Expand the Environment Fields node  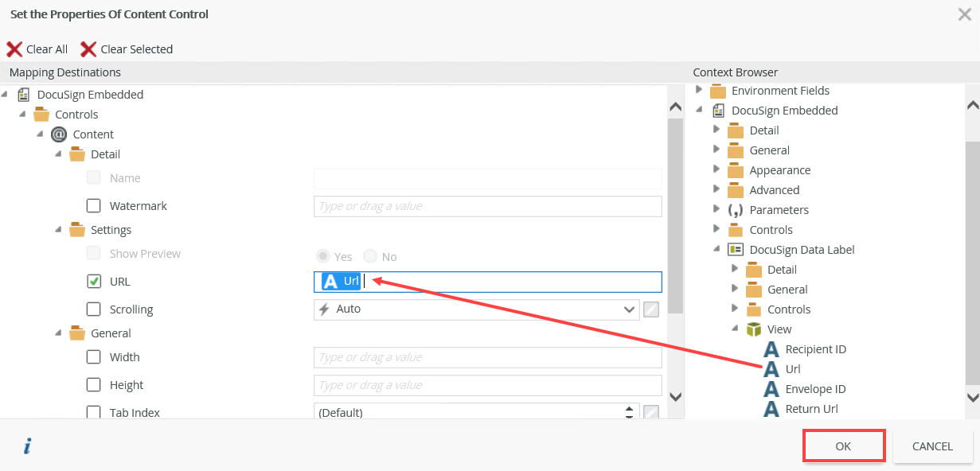[700, 89]
